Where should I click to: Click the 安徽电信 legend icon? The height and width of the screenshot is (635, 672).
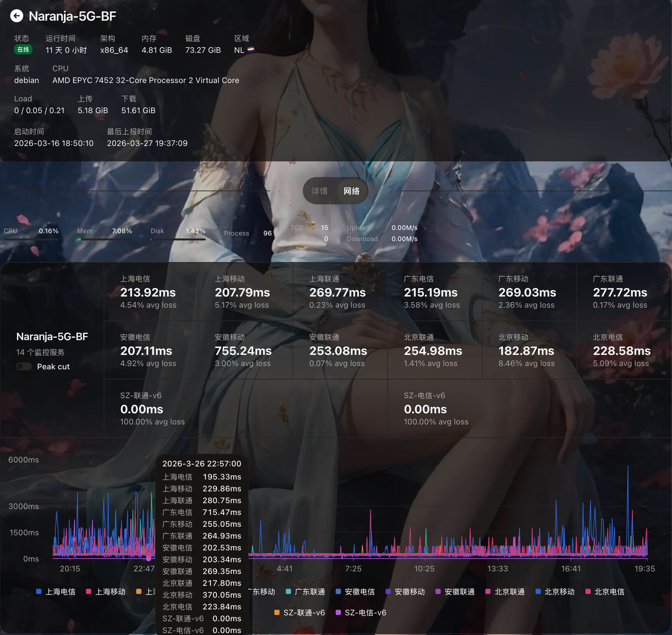[x=338, y=591]
